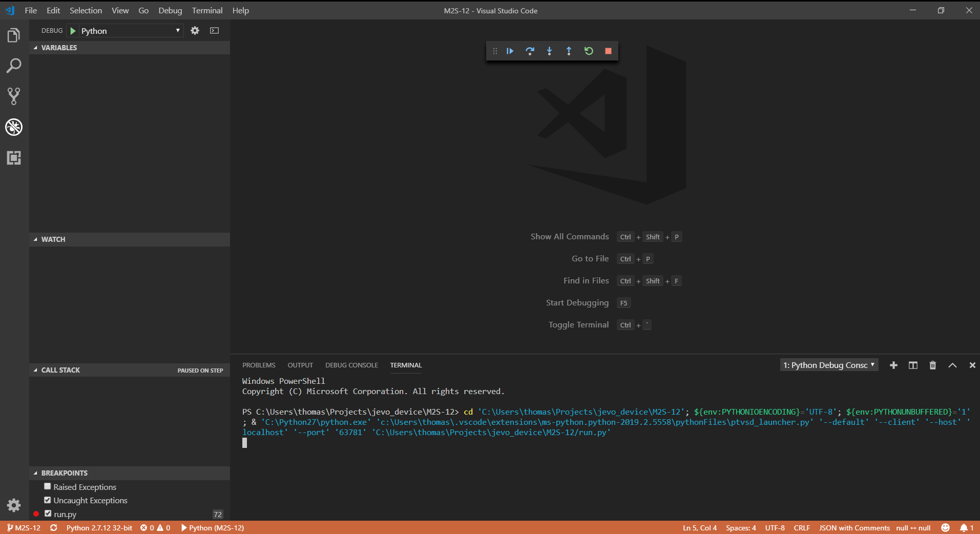Image resolution: width=980 pixels, height=534 pixels.
Task: Split the terminal panel
Action: (912, 365)
